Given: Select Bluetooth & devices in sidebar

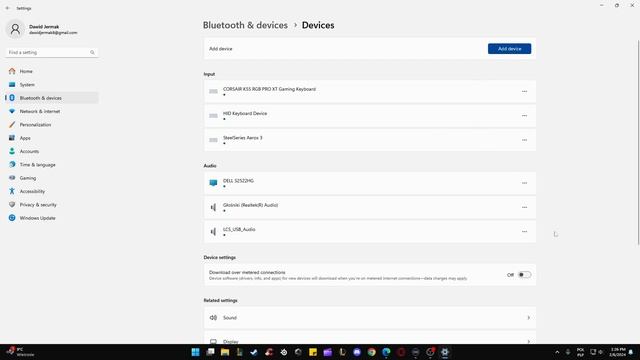Looking at the screenshot, I should (51, 98).
